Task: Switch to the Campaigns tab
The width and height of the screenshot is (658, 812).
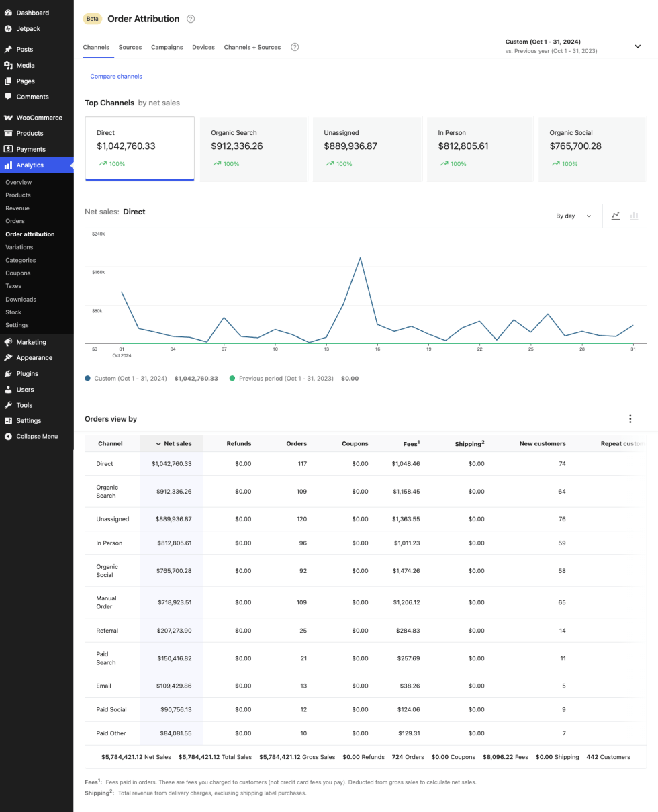Action: click(x=167, y=48)
